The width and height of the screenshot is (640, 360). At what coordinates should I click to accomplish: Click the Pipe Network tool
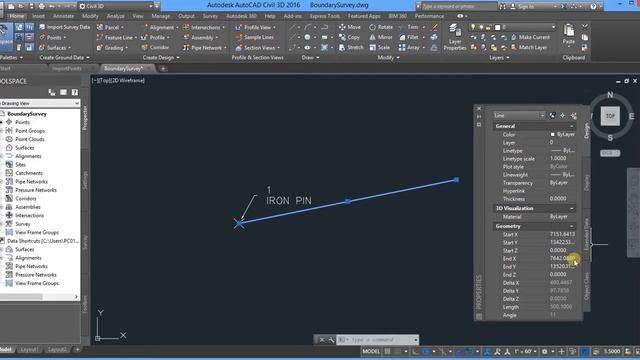click(204, 48)
